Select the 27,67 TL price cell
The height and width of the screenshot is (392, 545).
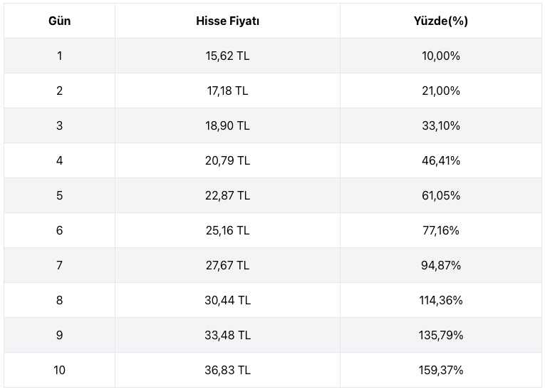(227, 265)
